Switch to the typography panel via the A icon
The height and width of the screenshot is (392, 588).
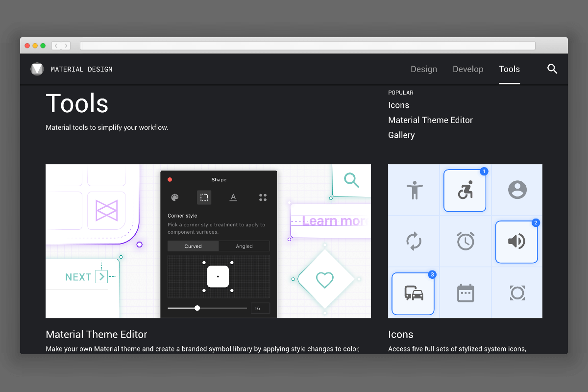pos(233,197)
